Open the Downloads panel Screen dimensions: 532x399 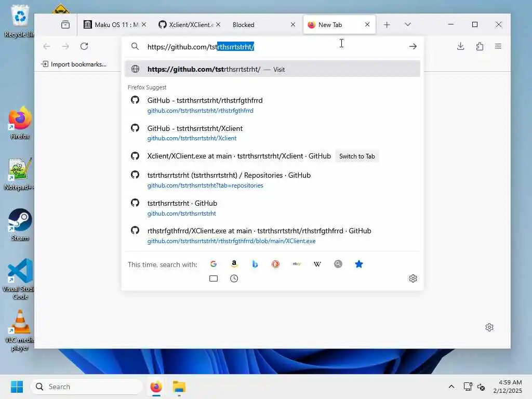click(460, 46)
